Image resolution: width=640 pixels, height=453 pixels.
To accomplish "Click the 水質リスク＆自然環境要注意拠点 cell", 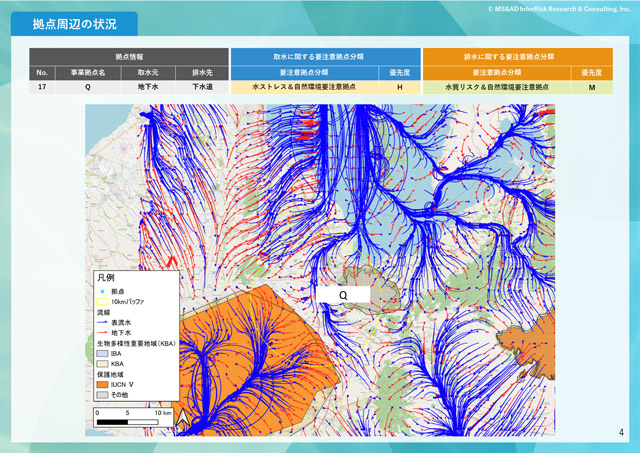I will (x=497, y=87).
